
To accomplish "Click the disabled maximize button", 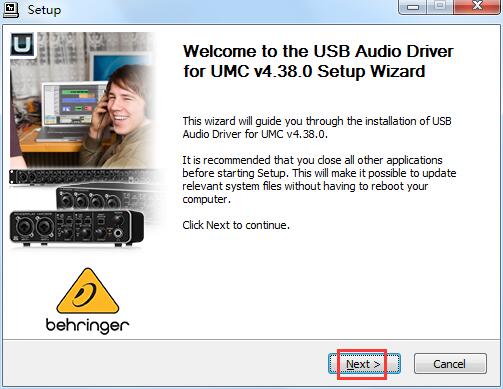I will [x=440, y=7].
